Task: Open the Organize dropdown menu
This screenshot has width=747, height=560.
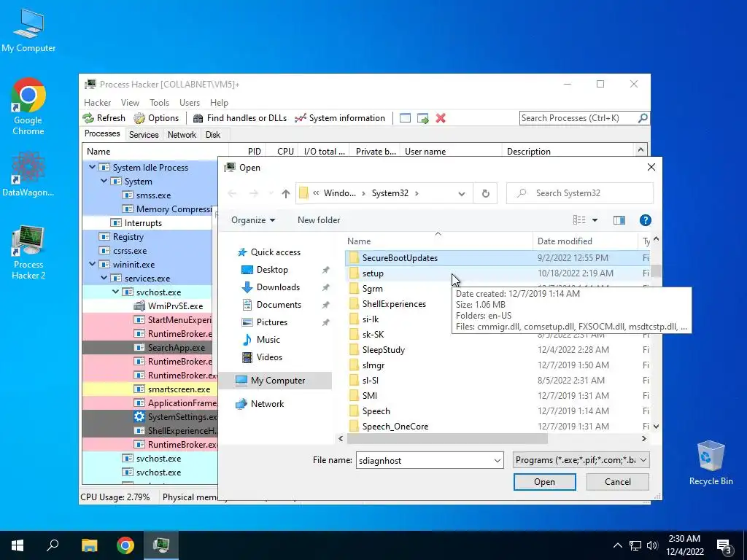Action: click(253, 220)
